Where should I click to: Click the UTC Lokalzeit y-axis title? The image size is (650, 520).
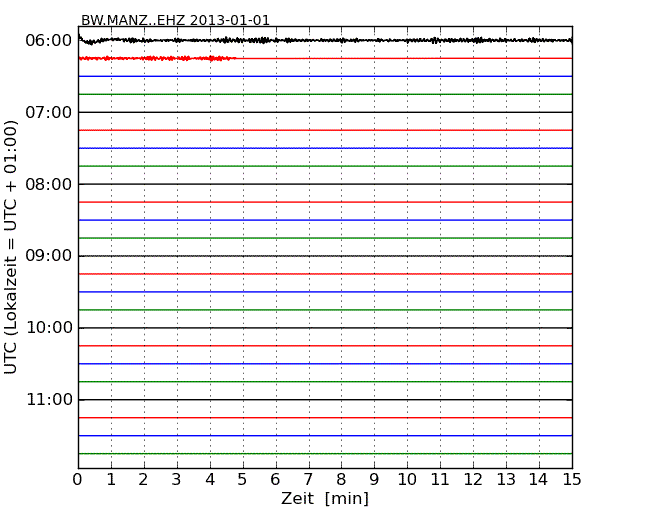(x=11, y=247)
